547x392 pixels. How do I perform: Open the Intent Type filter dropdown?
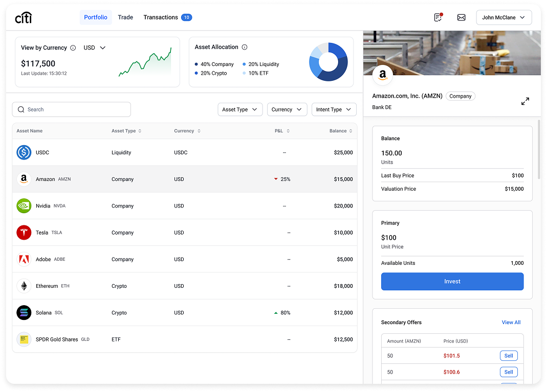pyautogui.click(x=334, y=109)
